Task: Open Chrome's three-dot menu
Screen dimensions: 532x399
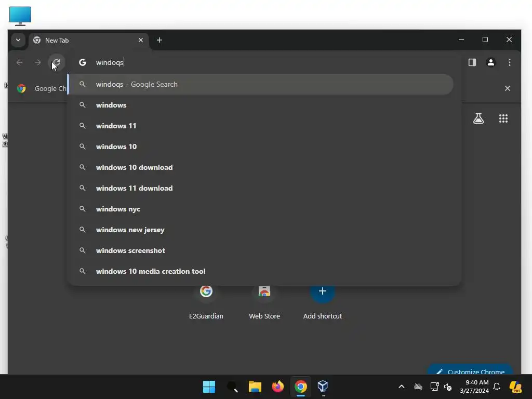Action: point(509,62)
